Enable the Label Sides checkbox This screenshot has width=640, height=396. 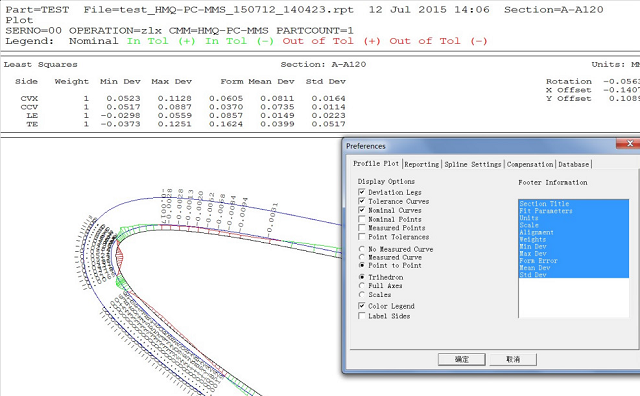tap(362, 316)
